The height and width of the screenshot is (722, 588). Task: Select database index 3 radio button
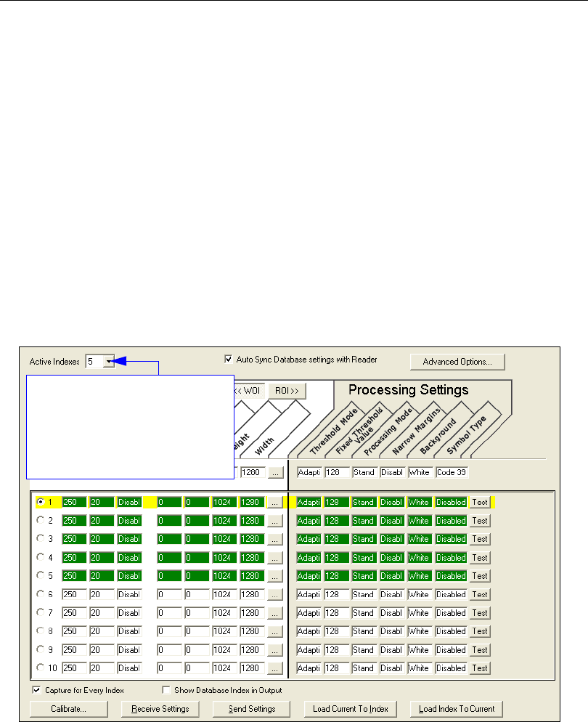point(41,539)
